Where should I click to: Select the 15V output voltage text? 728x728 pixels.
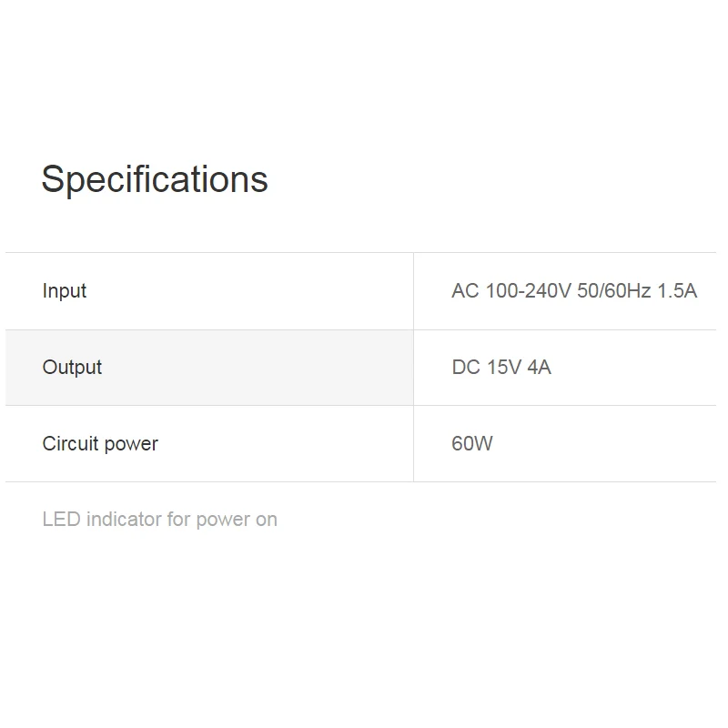pos(504,368)
